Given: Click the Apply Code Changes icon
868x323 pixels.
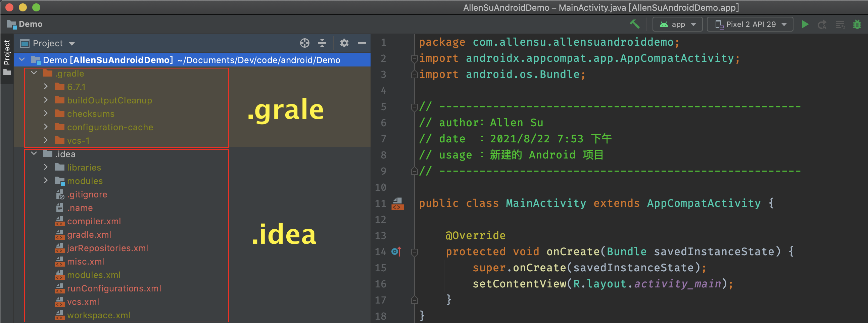Looking at the screenshot, I should point(840,24).
